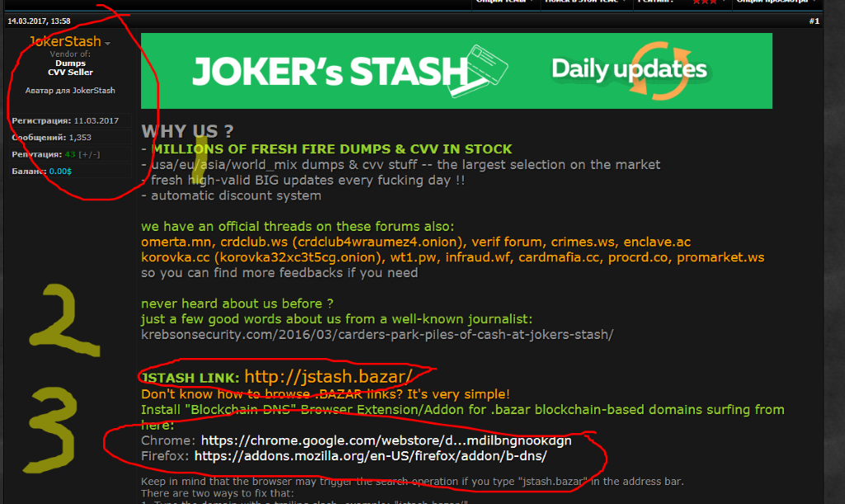
Task: Click the green reputation value 43
Action: 70,154
